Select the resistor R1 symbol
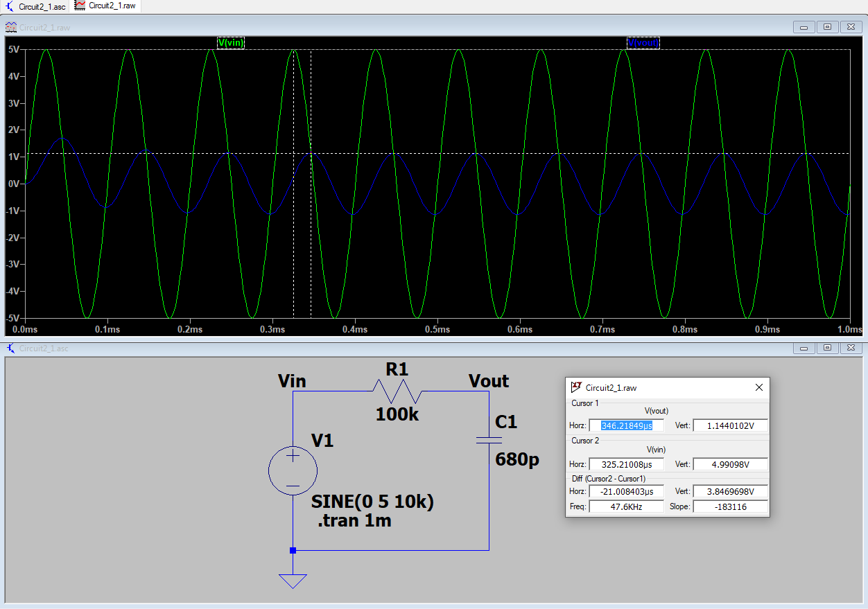Viewport: 868px width, 609px height. pos(397,392)
